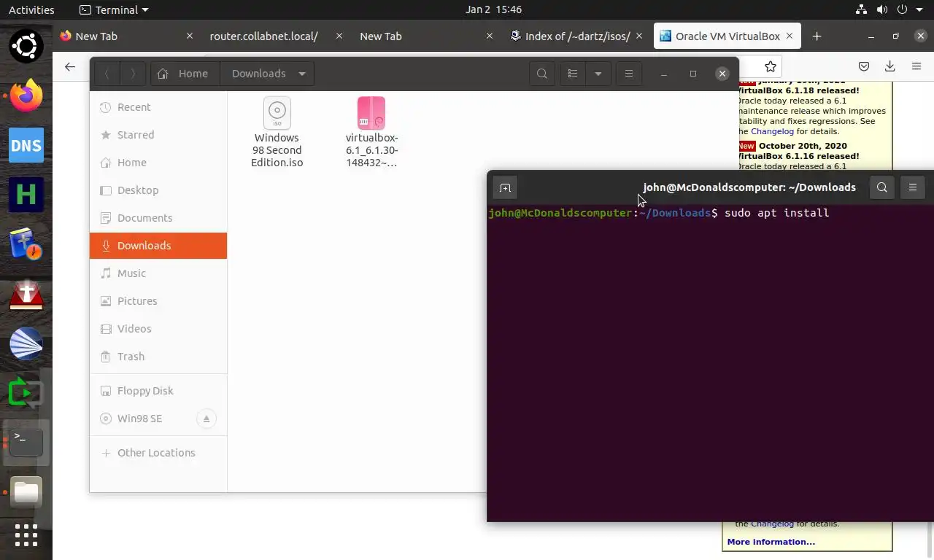Image resolution: width=934 pixels, height=560 pixels.
Task: Open the Activities overview
Action: pyautogui.click(x=31, y=9)
